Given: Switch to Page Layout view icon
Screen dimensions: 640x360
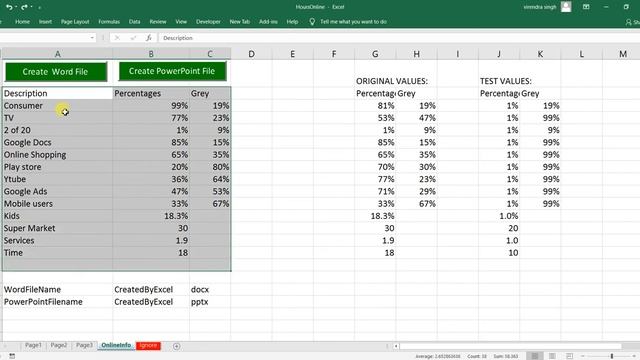Looking at the screenshot, I should click(x=552, y=356).
